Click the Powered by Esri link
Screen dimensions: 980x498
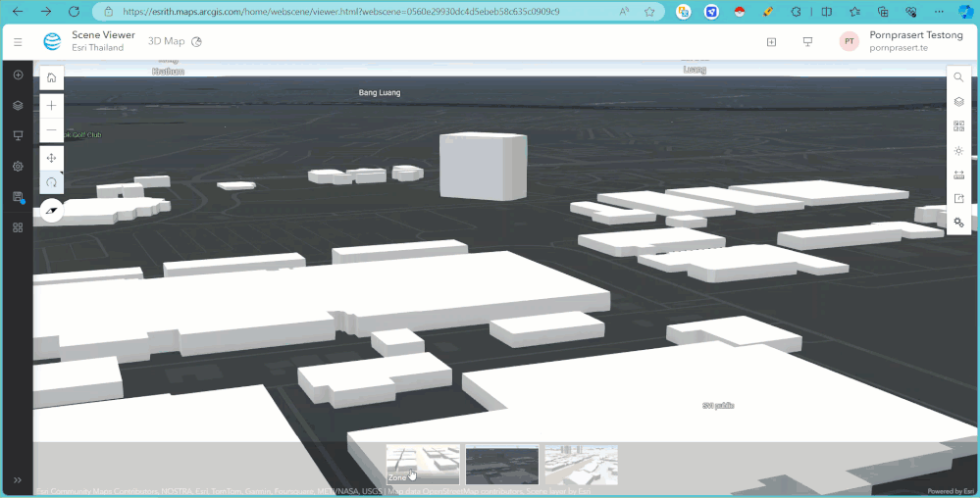951,491
